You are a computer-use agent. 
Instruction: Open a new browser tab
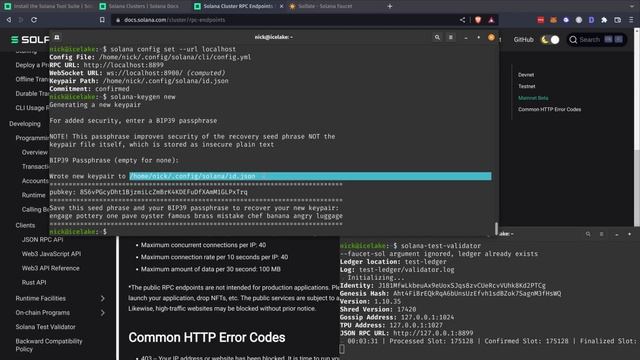pyautogui.click(x=390, y=6)
